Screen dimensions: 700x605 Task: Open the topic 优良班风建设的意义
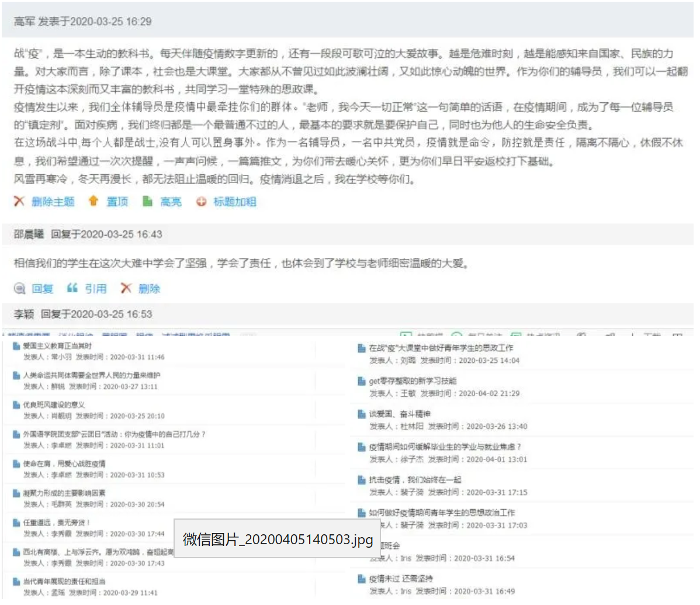pos(54,405)
